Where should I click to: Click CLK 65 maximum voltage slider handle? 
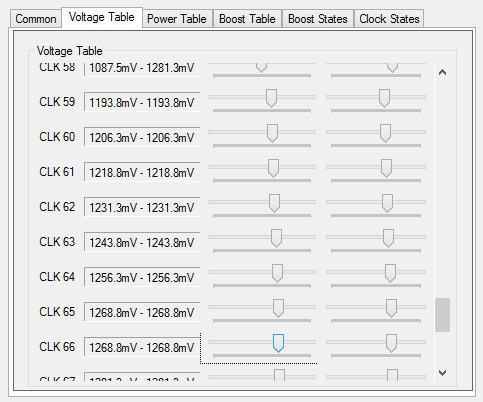tap(391, 308)
